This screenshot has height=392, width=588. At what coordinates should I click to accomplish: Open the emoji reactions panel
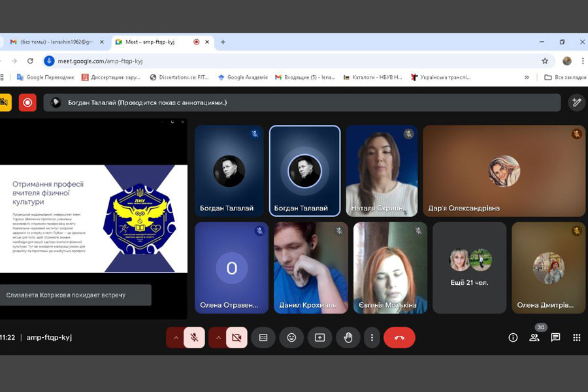click(291, 337)
